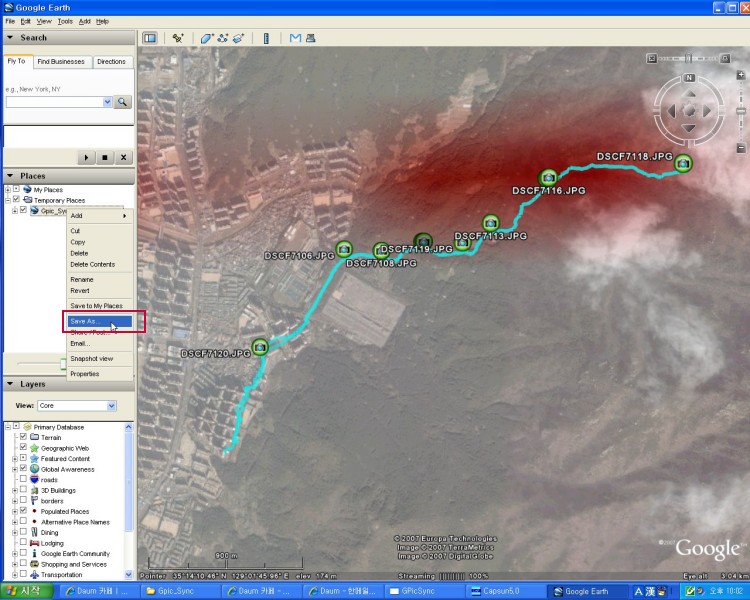This screenshot has width=750, height=600.
Task: Expand the Featured Content layer node
Action: [x=15, y=458]
